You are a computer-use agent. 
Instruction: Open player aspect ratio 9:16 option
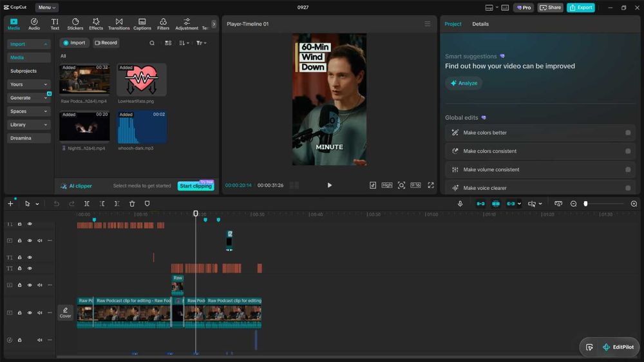[415, 186]
